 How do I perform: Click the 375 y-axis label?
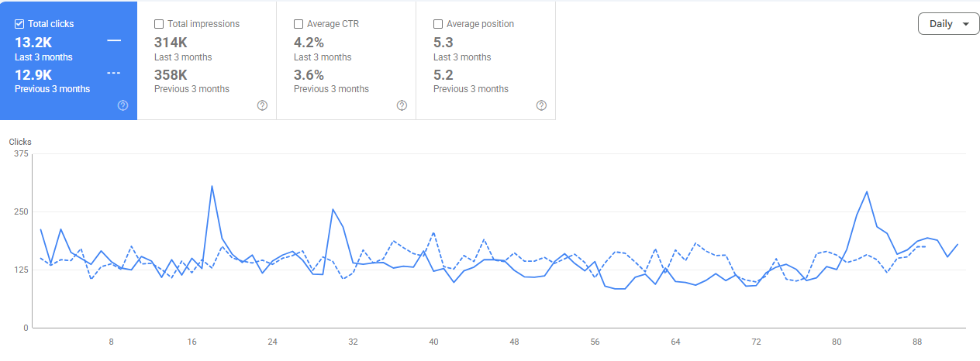coord(21,153)
